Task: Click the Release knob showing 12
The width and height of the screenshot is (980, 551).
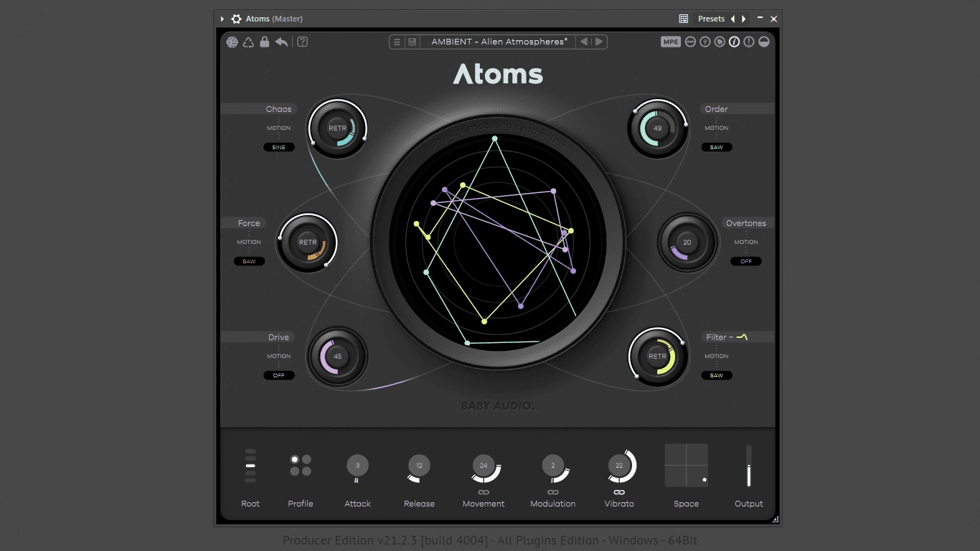Action: 419,466
